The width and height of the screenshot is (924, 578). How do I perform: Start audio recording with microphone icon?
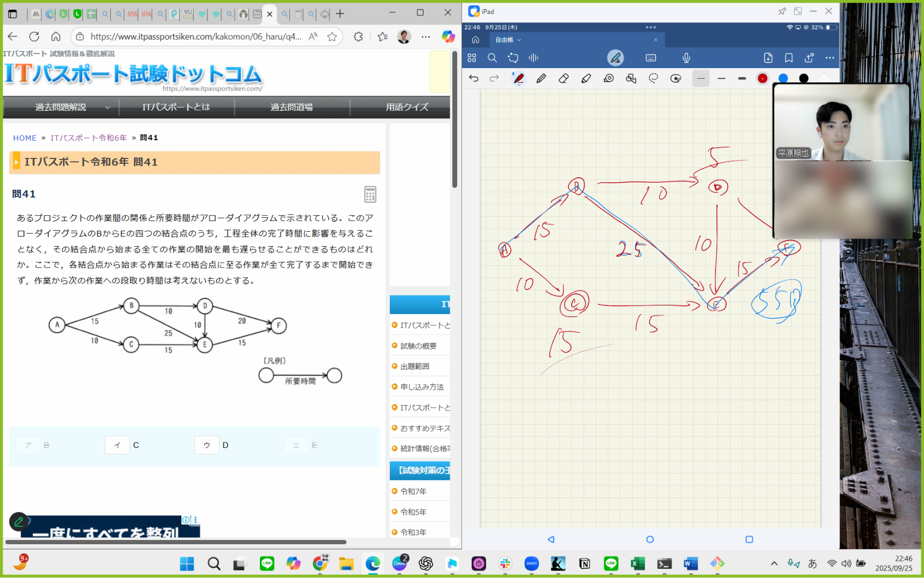point(687,58)
